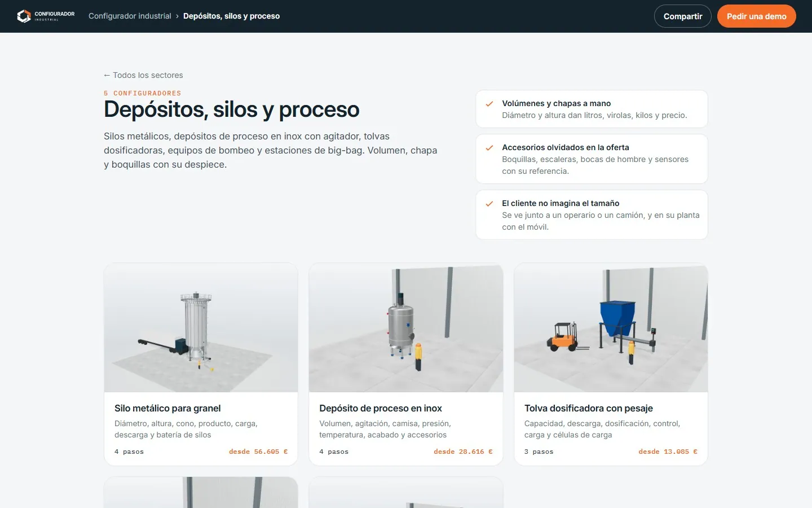Screen dimensions: 812x508
Task: Click the intro paragraph starting Silos metálicos
Action: click(x=271, y=150)
